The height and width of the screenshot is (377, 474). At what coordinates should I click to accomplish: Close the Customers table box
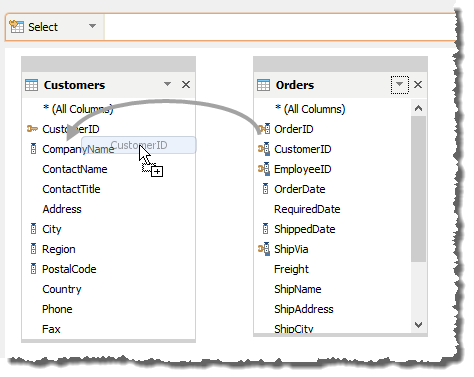186,84
